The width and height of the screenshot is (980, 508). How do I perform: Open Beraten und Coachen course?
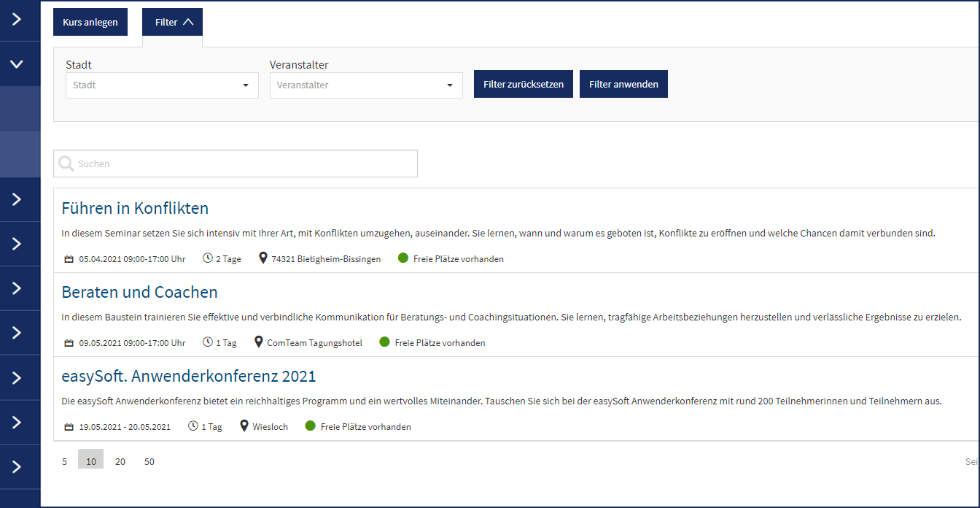[140, 292]
